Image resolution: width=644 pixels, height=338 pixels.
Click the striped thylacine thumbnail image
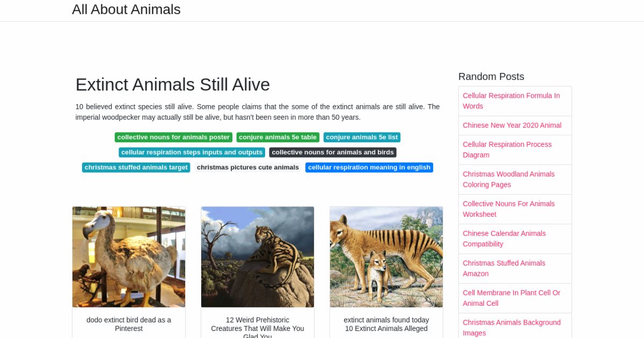pos(386,257)
